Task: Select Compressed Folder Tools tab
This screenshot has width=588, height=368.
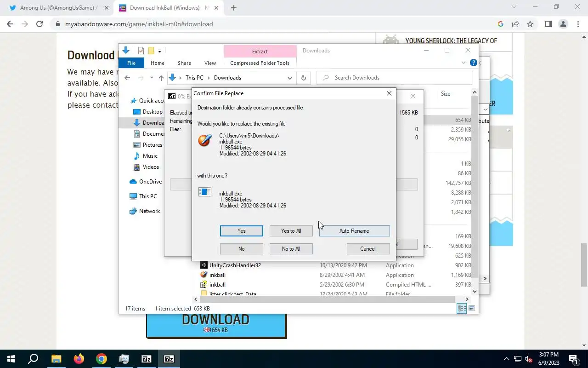Action: [260, 63]
